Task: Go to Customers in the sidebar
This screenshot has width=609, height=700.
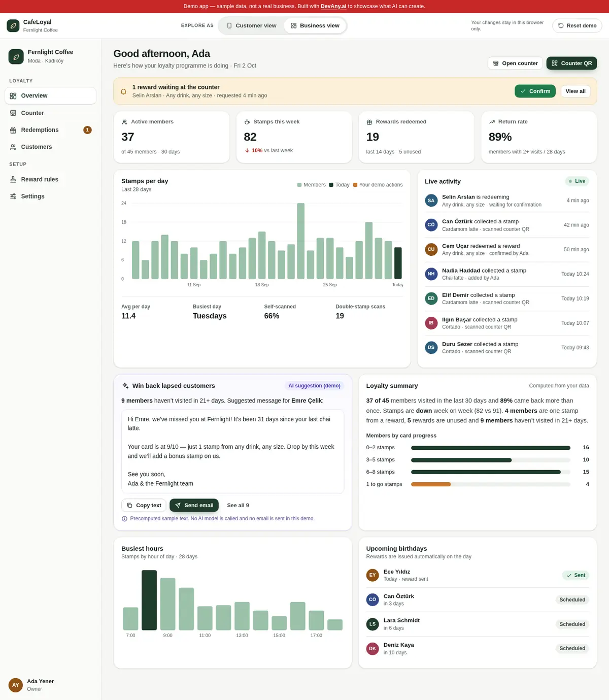Action: 50,147
